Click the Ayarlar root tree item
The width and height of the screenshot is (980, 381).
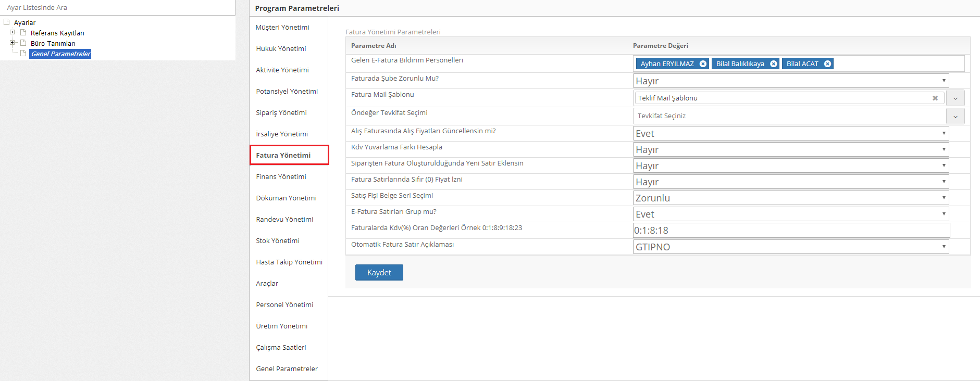(24, 23)
